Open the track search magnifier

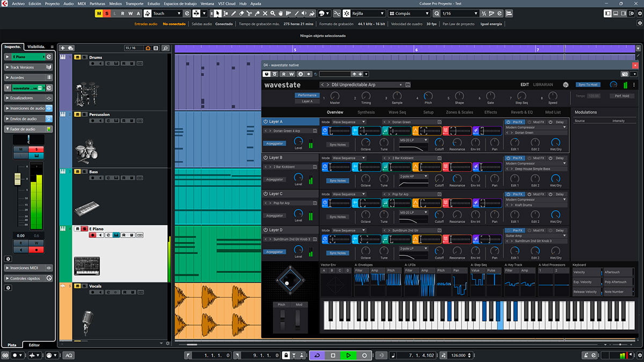click(x=165, y=48)
